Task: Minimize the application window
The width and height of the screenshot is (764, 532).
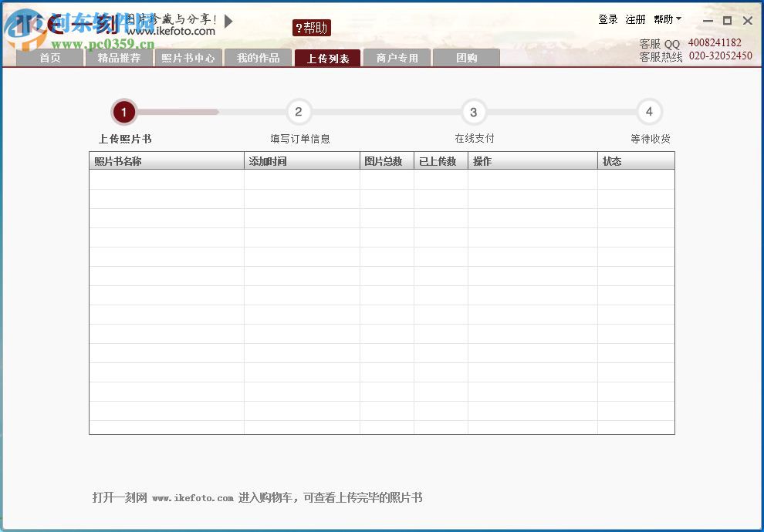Action: pyautogui.click(x=708, y=21)
